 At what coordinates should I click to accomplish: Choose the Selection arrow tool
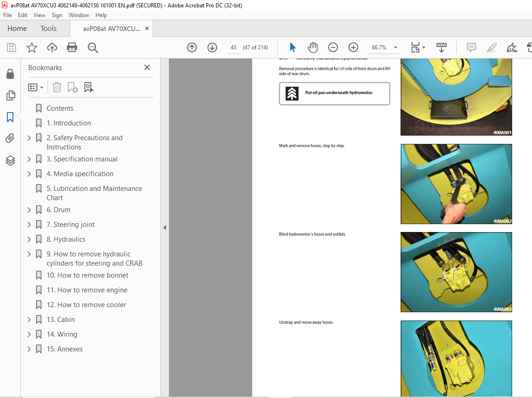click(293, 48)
